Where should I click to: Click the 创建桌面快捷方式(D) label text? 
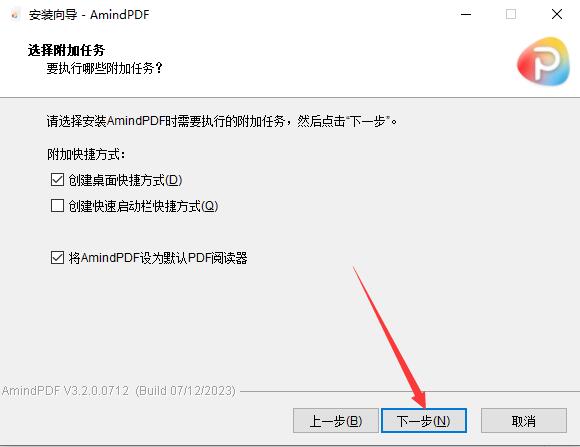(125, 180)
